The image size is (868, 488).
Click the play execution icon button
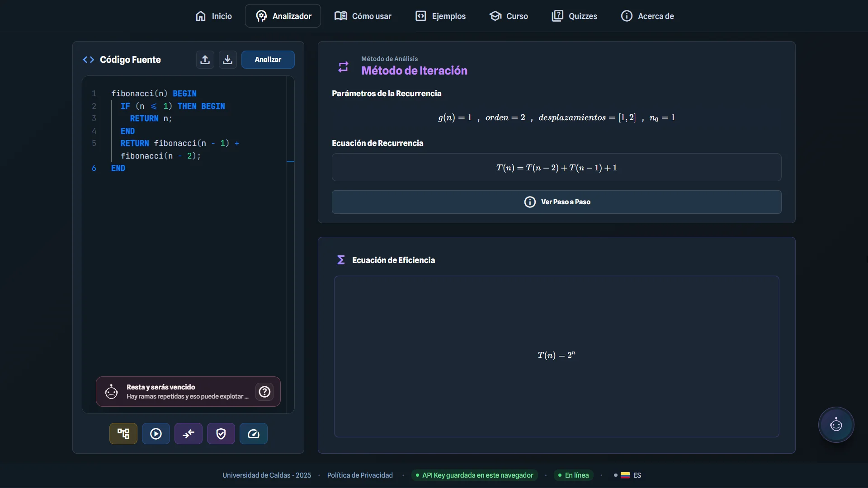coord(156,434)
